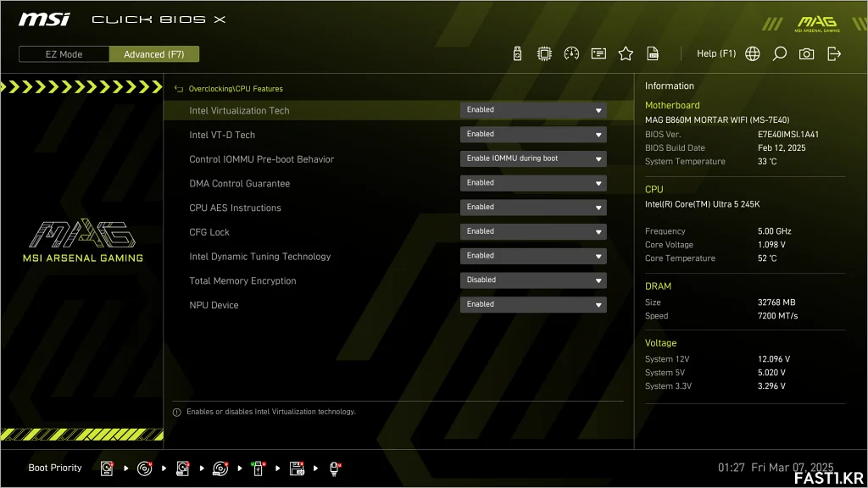868x488 pixels.
Task: Open the hardware card info icon
Action: coord(598,53)
